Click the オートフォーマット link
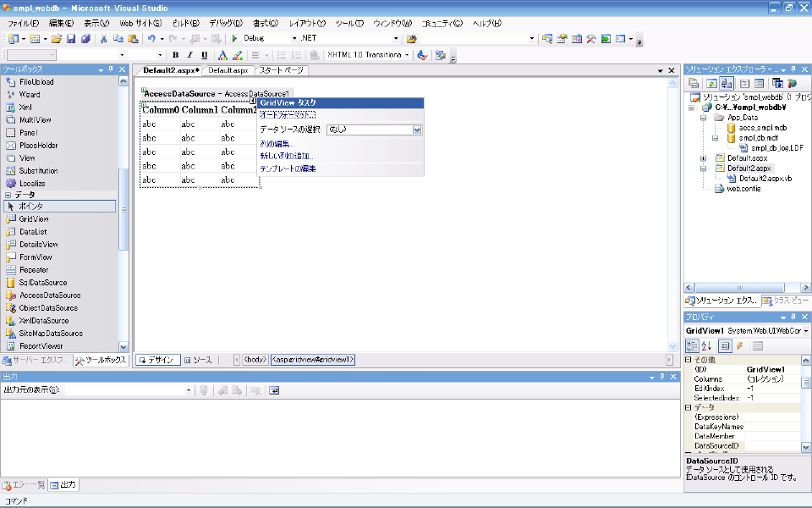 point(288,115)
